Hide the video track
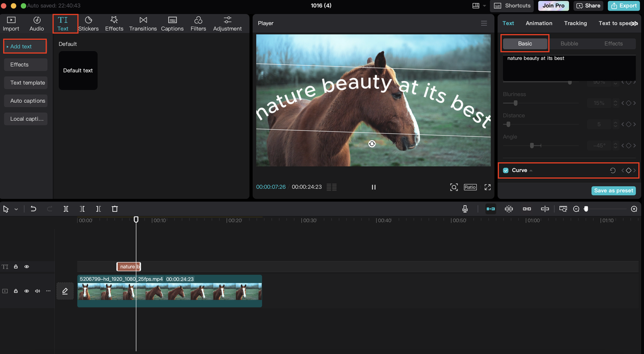This screenshot has width=644, height=354. coord(27,291)
